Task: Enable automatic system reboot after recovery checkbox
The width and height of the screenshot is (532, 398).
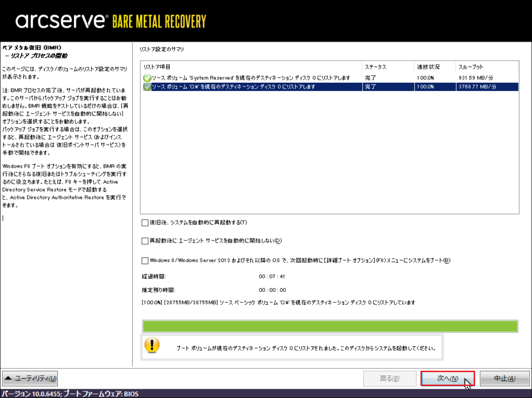Action: [145, 223]
